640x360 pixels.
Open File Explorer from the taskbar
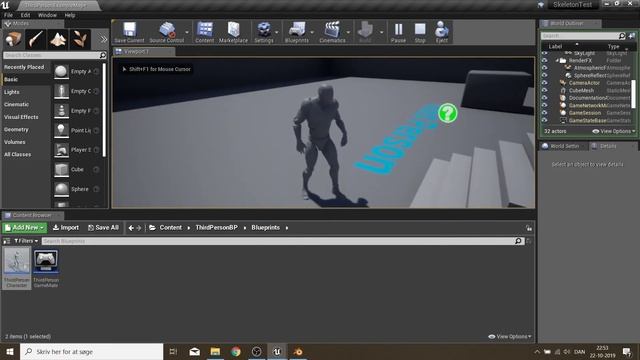215,351
